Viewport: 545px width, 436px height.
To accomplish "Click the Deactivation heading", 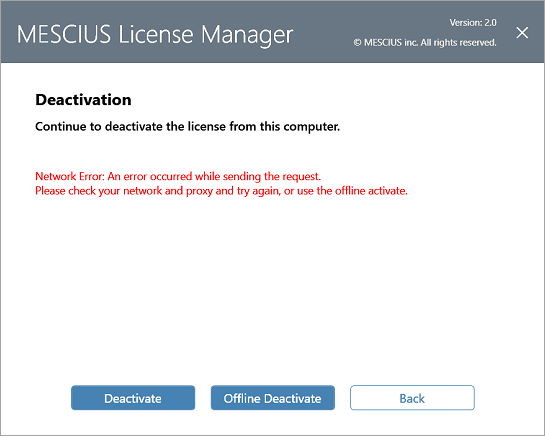I will click(x=83, y=100).
